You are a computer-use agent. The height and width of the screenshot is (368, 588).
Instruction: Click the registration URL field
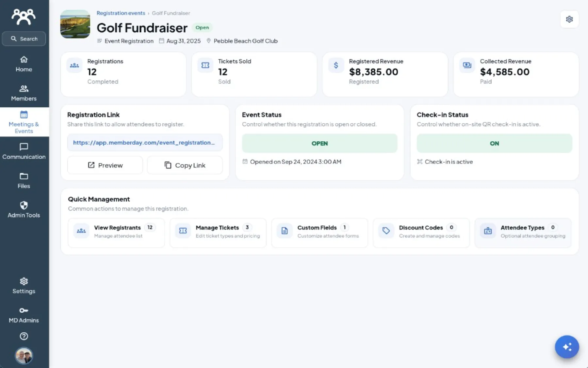click(145, 143)
